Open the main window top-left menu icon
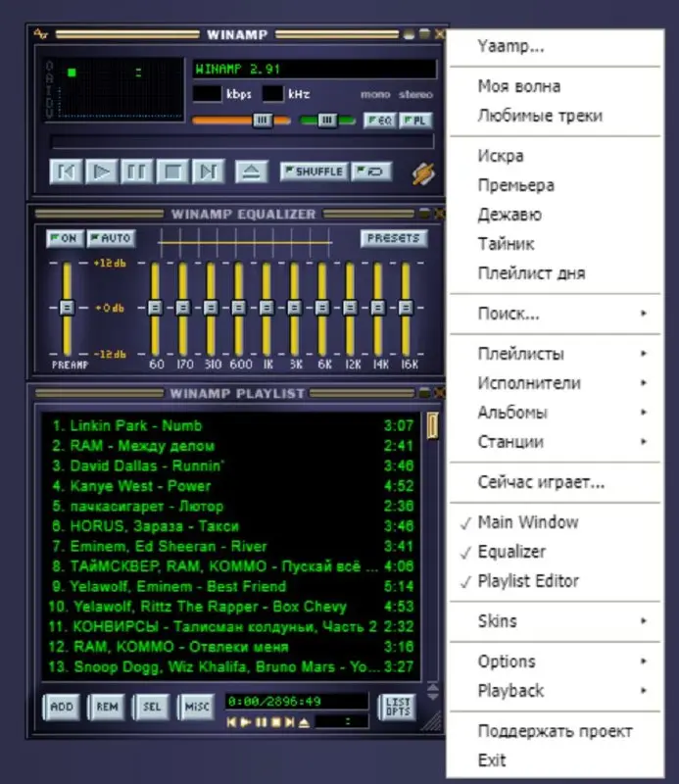The image size is (679, 784). coord(41,34)
